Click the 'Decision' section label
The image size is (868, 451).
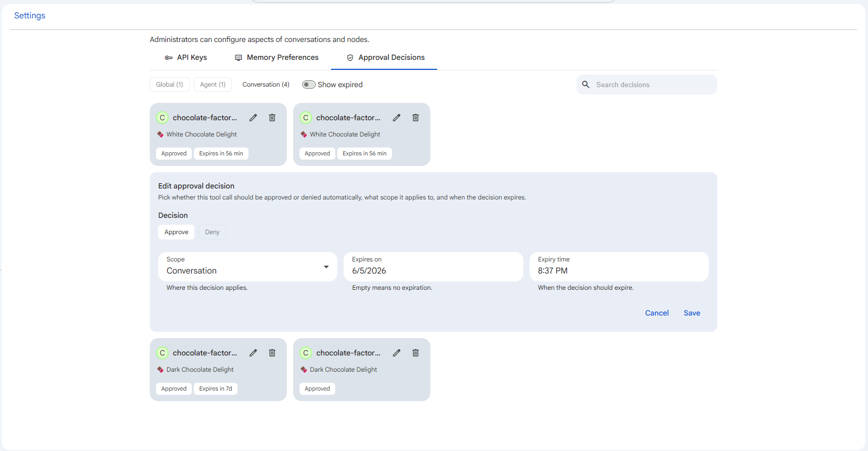(173, 215)
